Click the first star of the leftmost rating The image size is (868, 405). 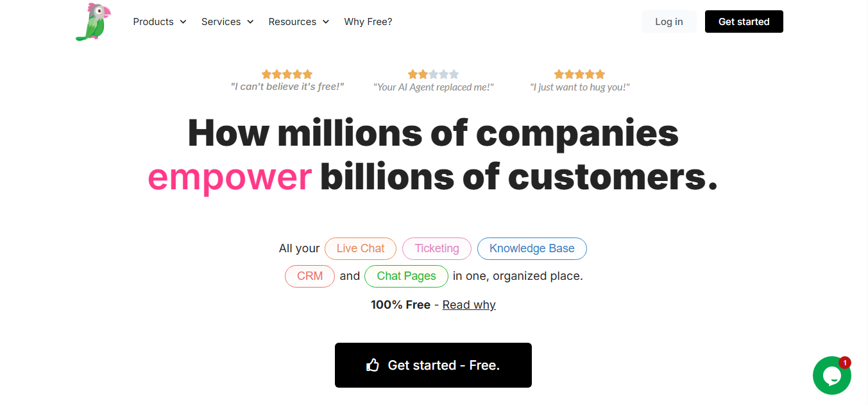(266, 74)
